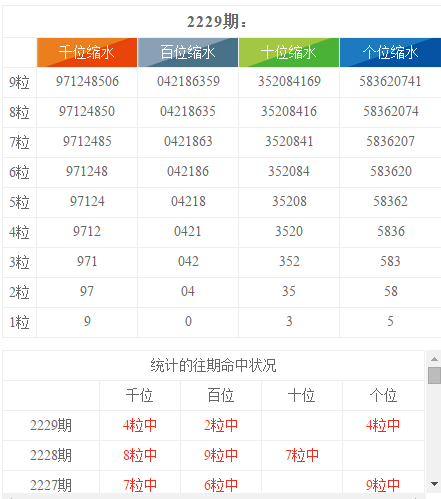Click the 十位缩水 green header
441x499 pixels.
289,52
